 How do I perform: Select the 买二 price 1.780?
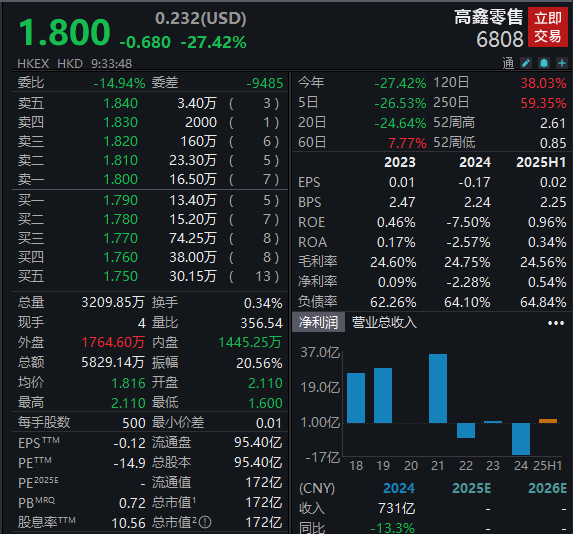(x=121, y=219)
